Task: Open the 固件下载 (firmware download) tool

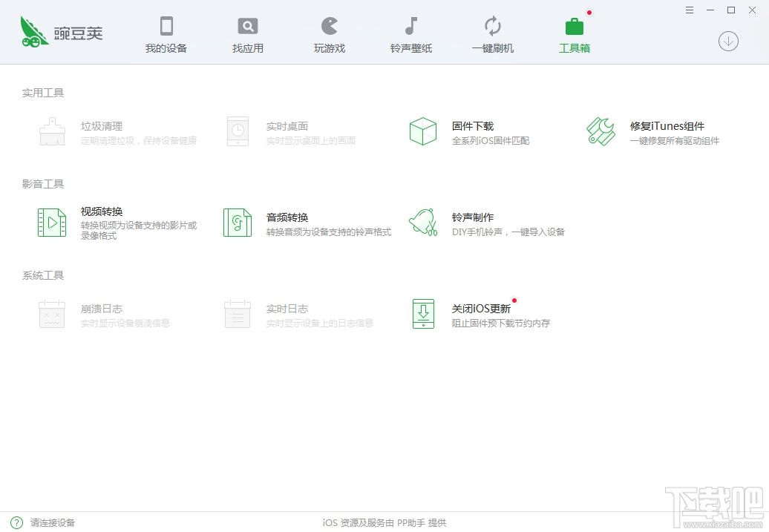Action: [445, 132]
